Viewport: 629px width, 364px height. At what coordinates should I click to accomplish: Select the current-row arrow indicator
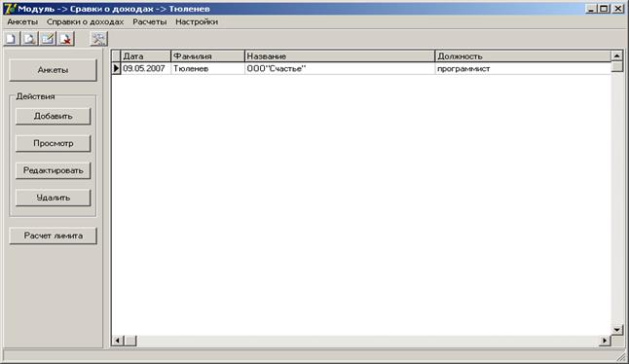[x=116, y=68]
